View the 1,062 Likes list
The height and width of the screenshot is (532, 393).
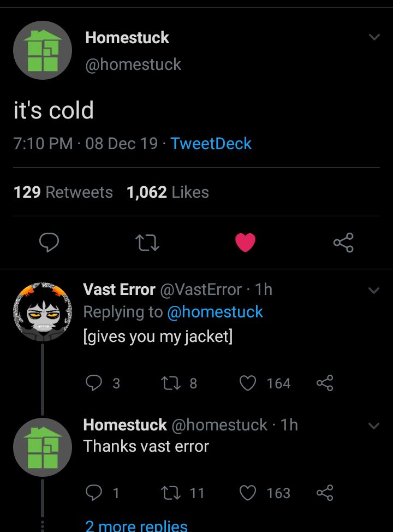168,192
